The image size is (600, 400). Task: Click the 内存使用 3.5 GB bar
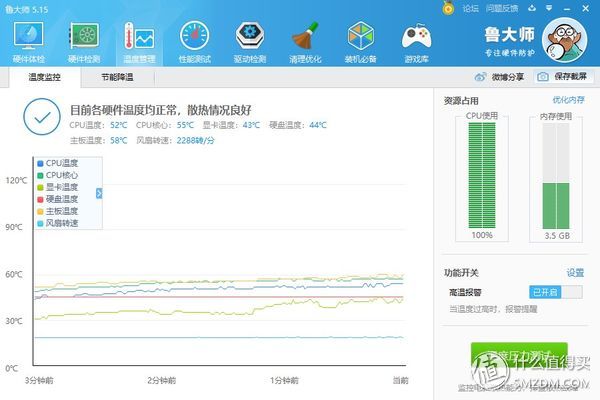(x=556, y=176)
